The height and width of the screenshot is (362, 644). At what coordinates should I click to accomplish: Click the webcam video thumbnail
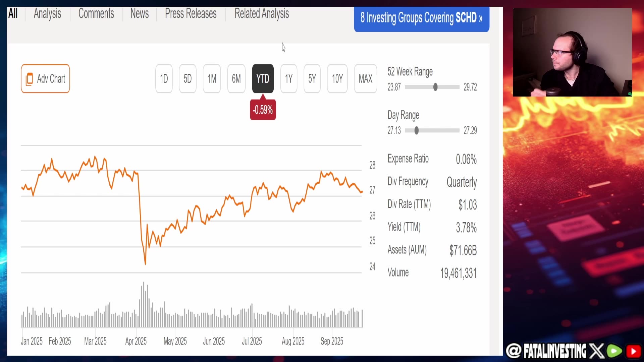pyautogui.click(x=572, y=52)
